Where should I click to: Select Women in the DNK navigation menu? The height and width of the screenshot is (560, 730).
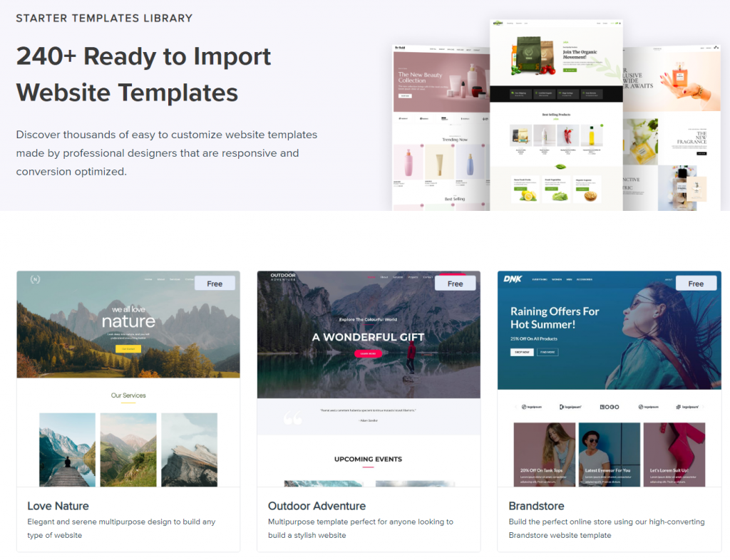click(x=557, y=279)
